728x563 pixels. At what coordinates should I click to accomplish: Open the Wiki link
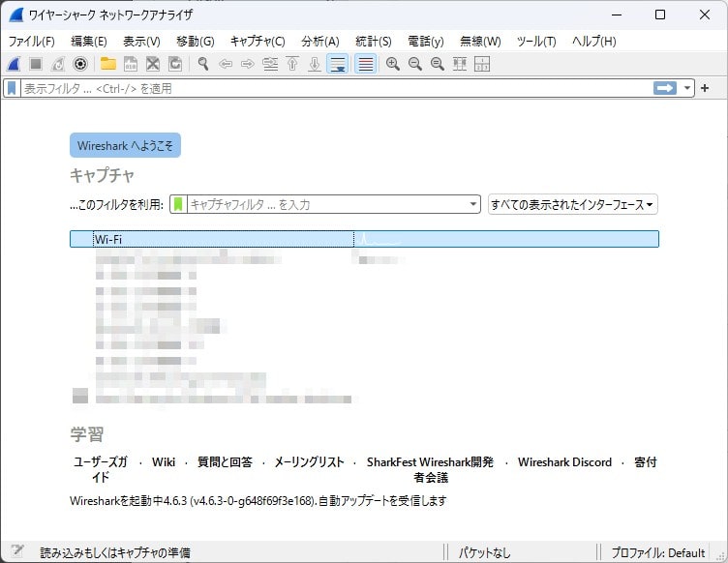164,461
